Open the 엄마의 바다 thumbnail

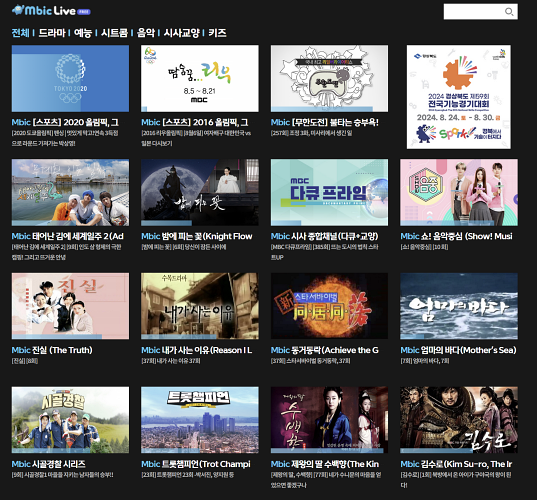(459, 306)
